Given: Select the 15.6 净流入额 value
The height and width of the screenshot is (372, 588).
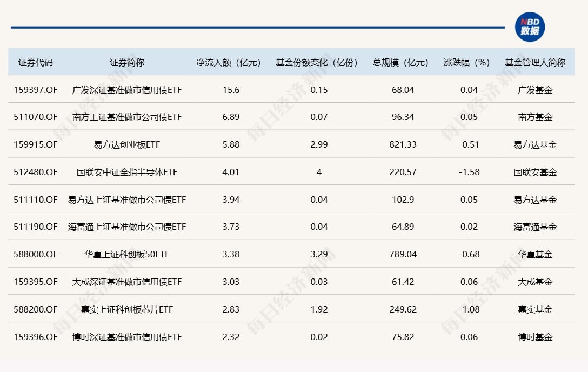Looking at the screenshot, I should point(231,89).
